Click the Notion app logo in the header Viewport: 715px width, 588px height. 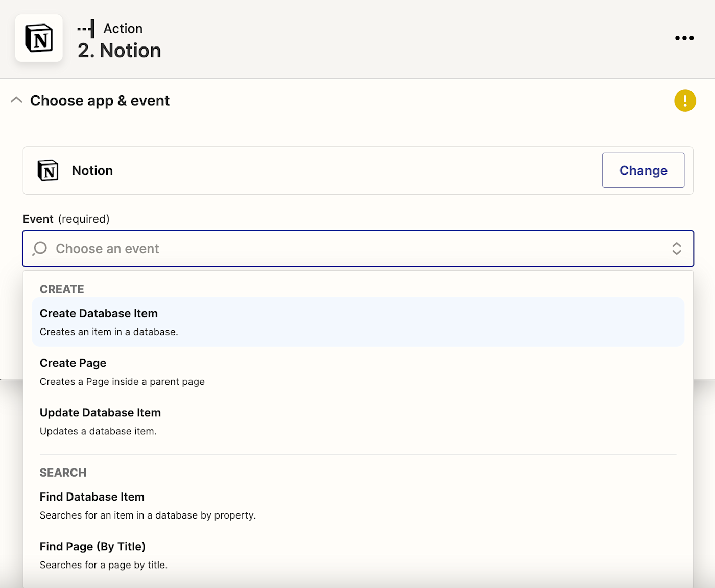(x=39, y=38)
